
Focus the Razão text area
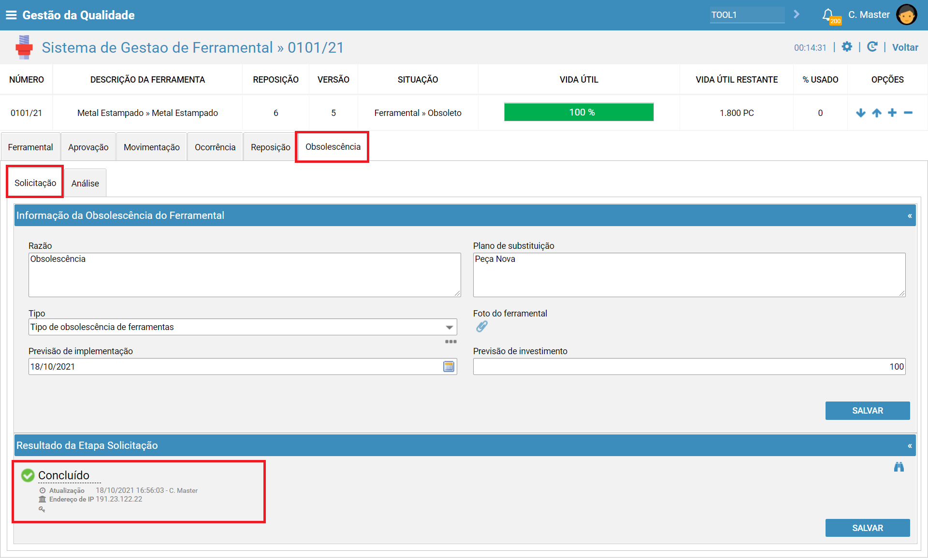pyautogui.click(x=245, y=275)
